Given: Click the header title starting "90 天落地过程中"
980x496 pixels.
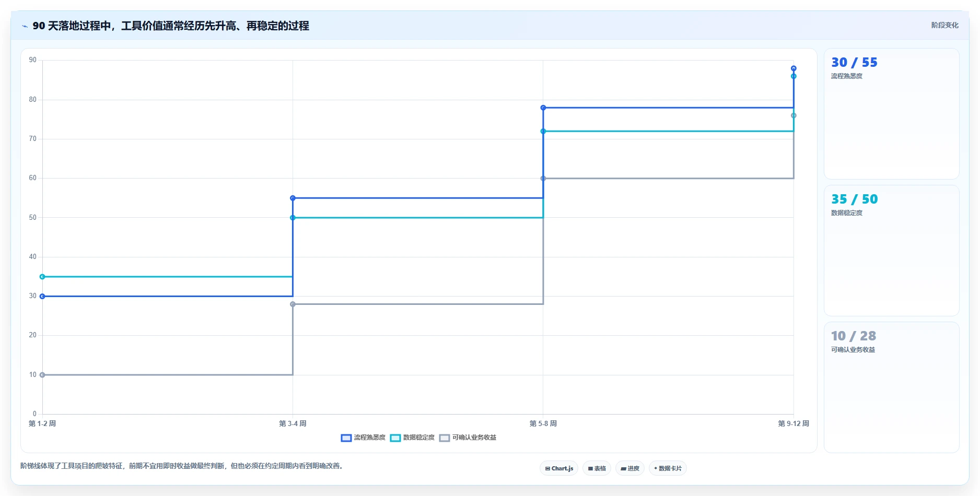Looking at the screenshot, I should point(171,26).
